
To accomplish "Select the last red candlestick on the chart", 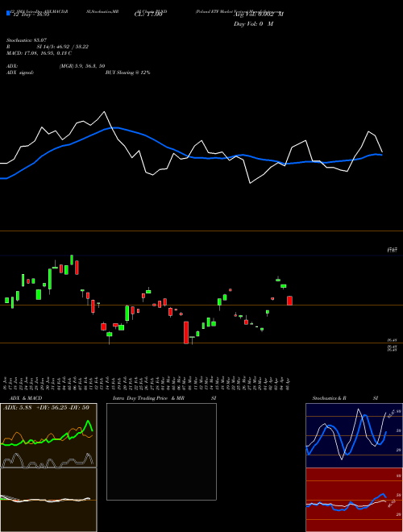I will point(289,301).
